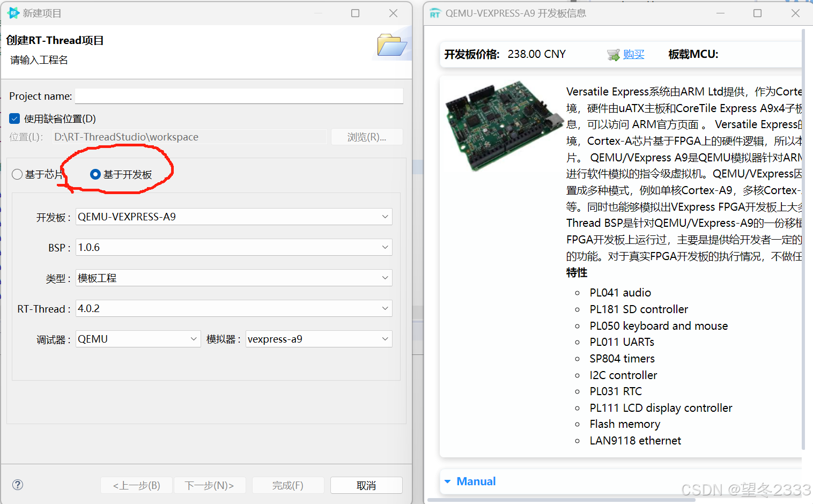The width and height of the screenshot is (813, 504).
Task: Click the 购买 link
Action: click(x=633, y=54)
